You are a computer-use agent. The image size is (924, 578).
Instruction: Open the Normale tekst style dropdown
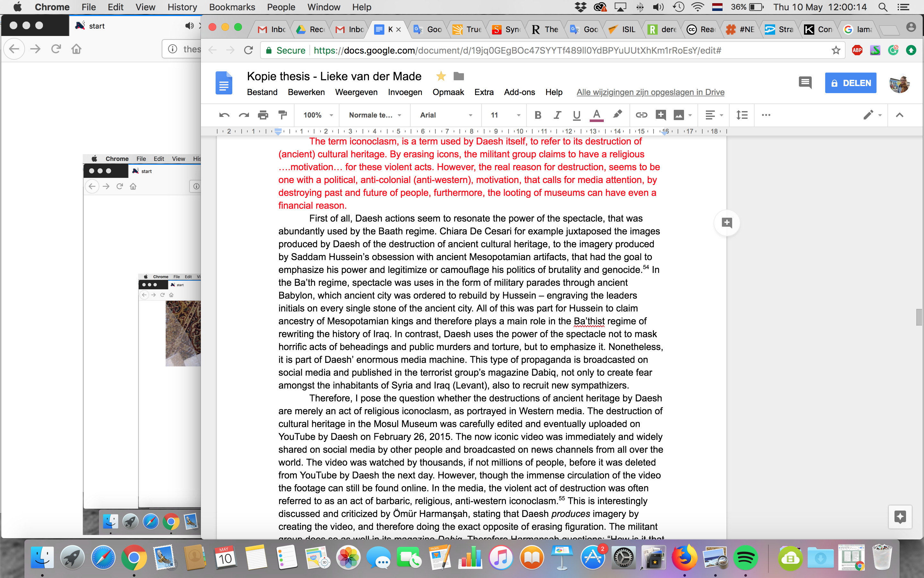coord(375,115)
